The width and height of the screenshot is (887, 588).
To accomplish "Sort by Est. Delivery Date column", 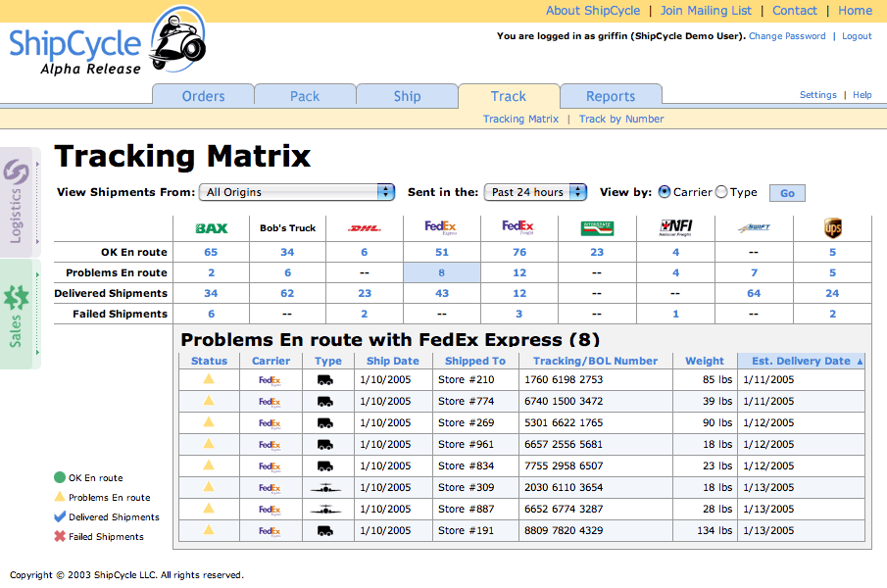I will coord(801,361).
